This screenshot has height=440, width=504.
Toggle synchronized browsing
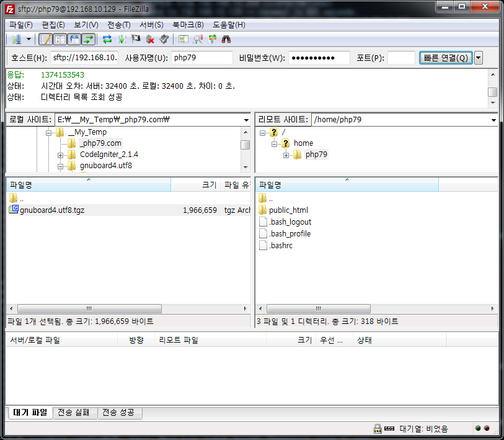(212, 39)
